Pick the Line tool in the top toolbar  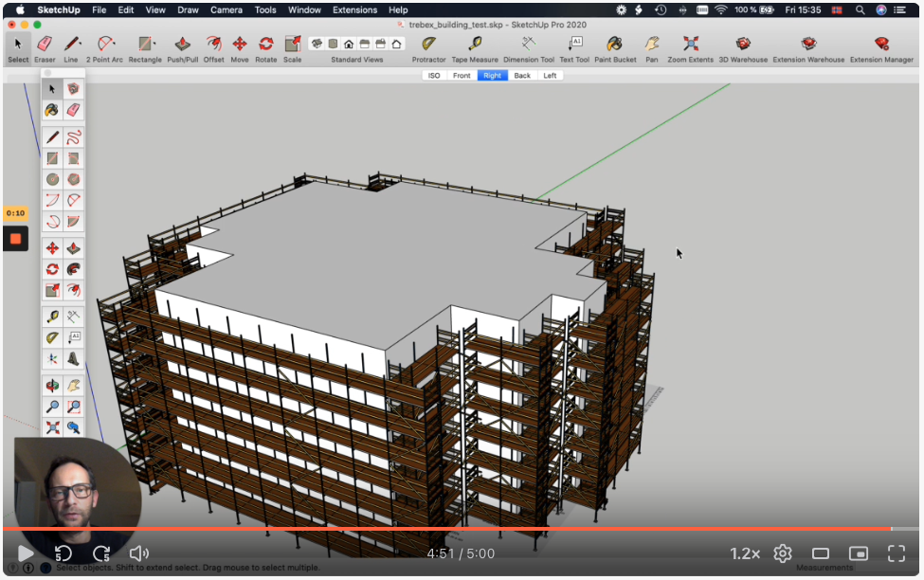click(x=71, y=49)
